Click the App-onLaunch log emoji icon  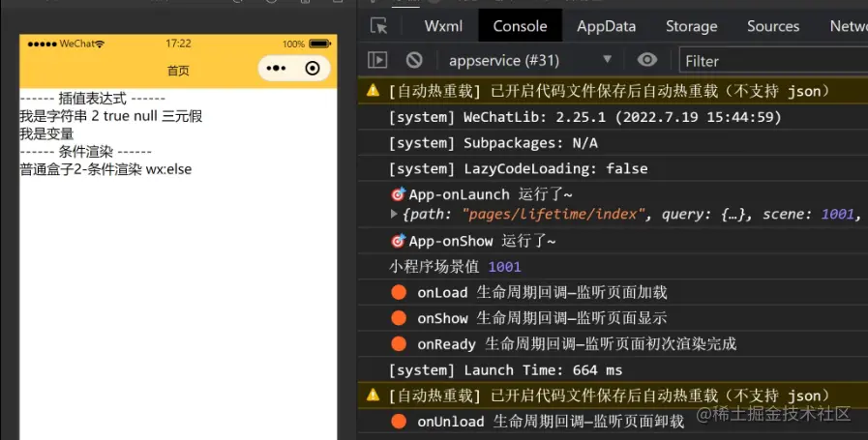point(398,194)
